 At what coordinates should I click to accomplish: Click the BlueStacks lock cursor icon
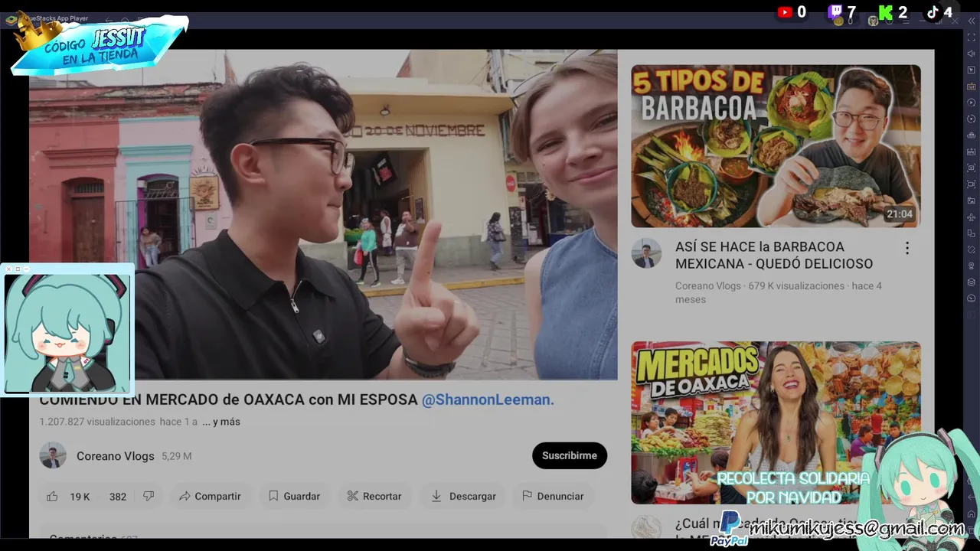point(972,70)
